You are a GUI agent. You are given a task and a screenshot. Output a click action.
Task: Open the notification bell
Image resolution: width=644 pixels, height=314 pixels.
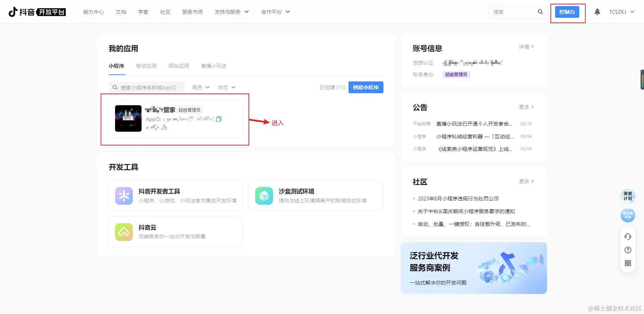pos(597,12)
